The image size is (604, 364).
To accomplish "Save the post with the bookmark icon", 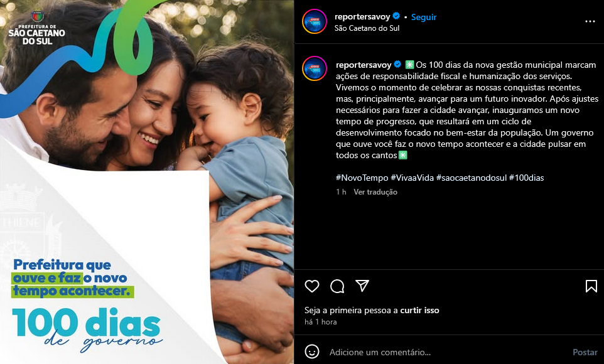I will coord(591,286).
